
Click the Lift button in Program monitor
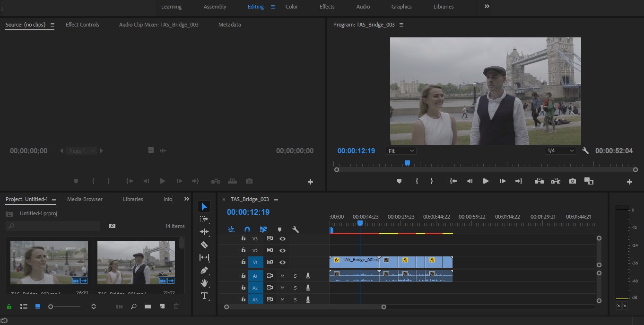[539, 181]
